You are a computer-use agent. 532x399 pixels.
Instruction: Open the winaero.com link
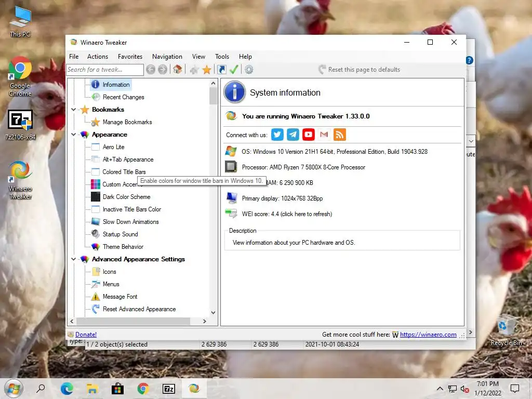[x=428, y=335]
